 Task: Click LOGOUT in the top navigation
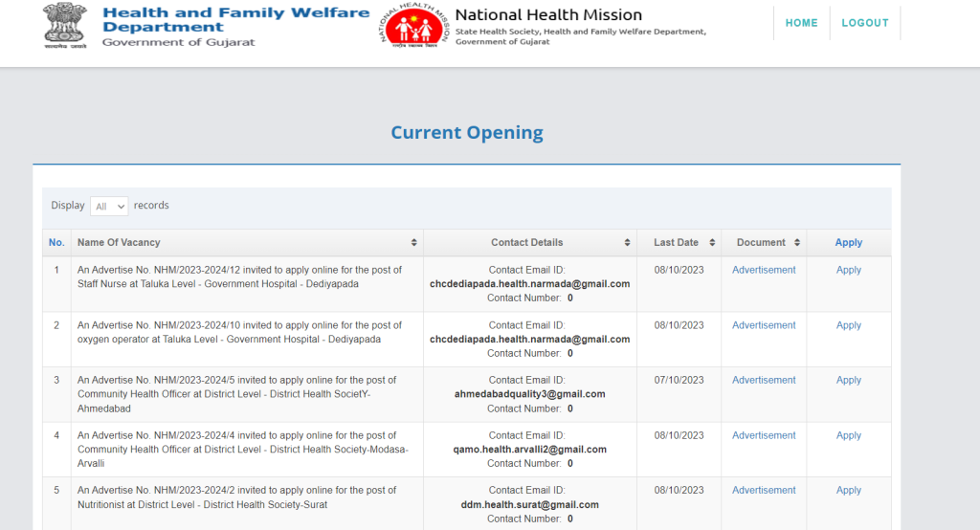pyautogui.click(x=865, y=23)
